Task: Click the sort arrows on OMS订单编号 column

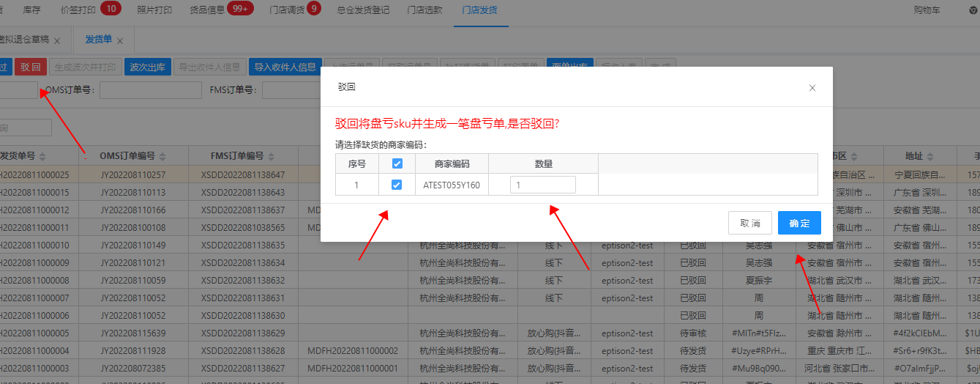Action: [162, 156]
